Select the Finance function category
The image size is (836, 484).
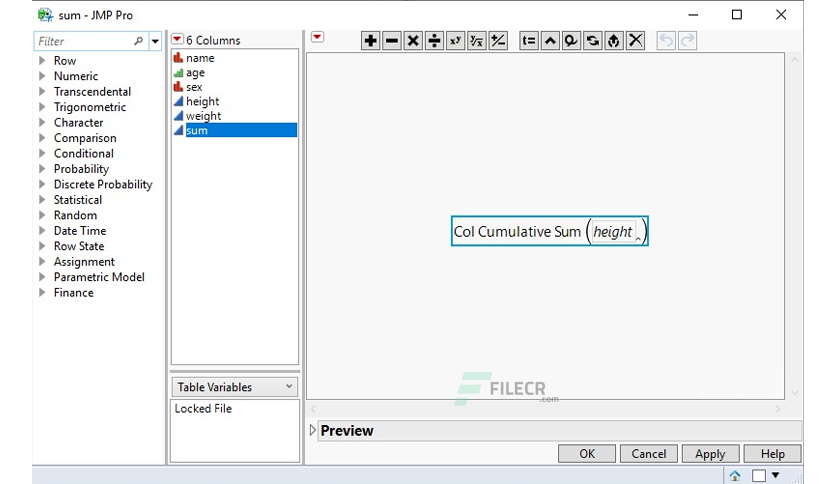coord(74,293)
